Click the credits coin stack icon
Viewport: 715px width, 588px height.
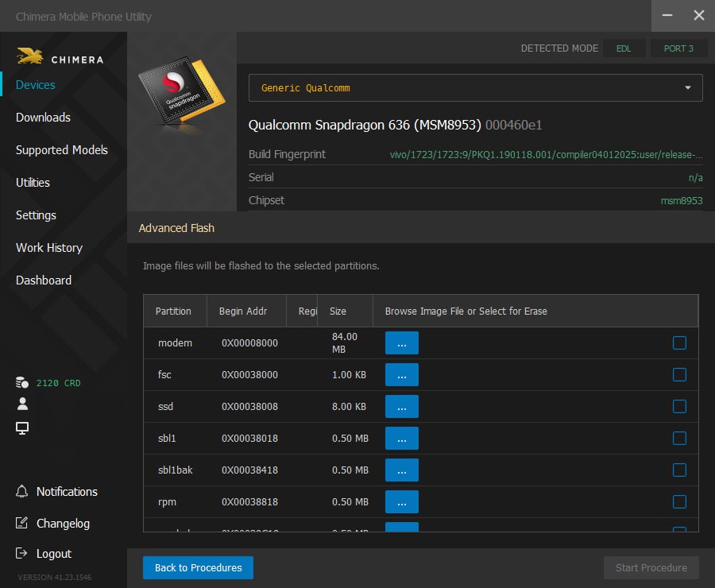point(22,383)
